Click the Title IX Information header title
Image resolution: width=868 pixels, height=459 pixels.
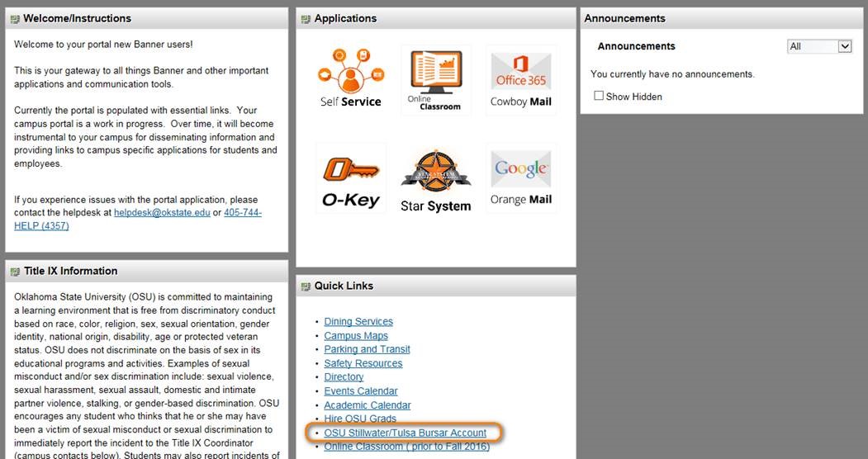(x=71, y=271)
